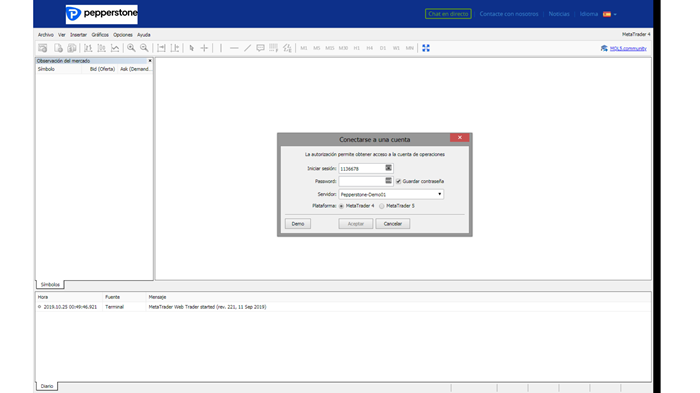Click the Símbolo column header
Screen dimensions: 700x393
[46, 69]
